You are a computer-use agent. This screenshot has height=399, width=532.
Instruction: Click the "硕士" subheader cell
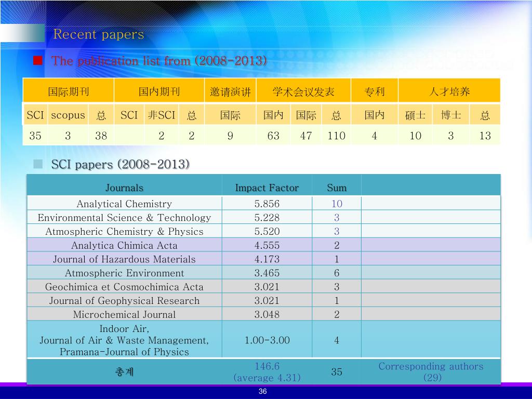pos(415,115)
